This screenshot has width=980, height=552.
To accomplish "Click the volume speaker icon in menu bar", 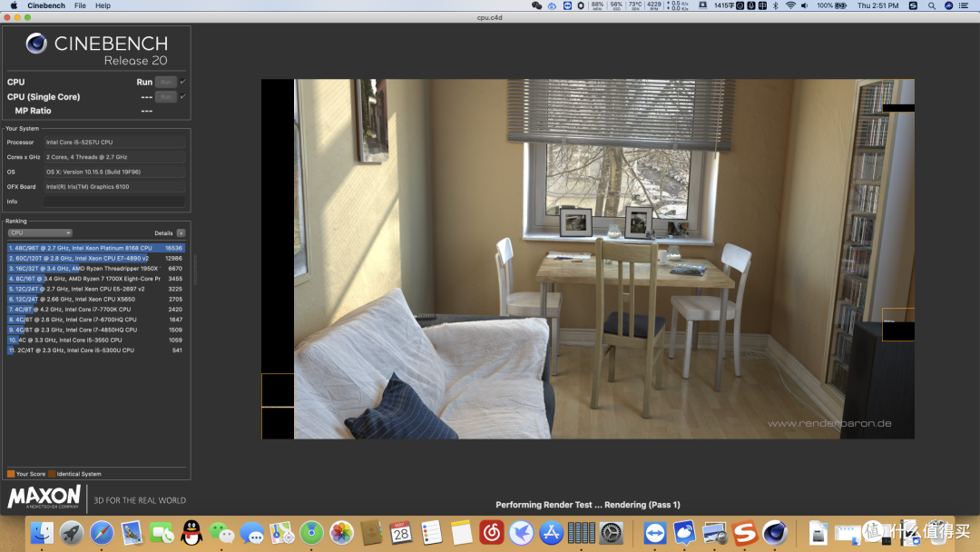I will [804, 5].
